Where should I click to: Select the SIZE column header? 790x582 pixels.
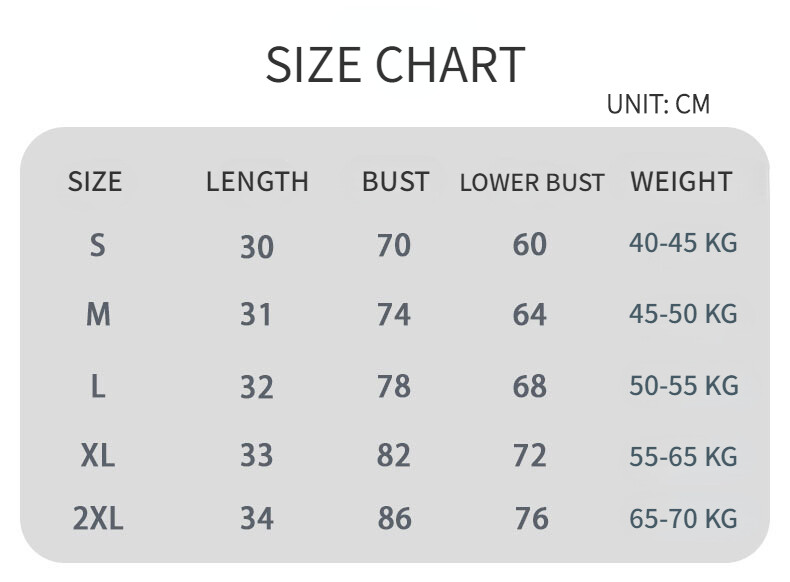tap(95, 181)
